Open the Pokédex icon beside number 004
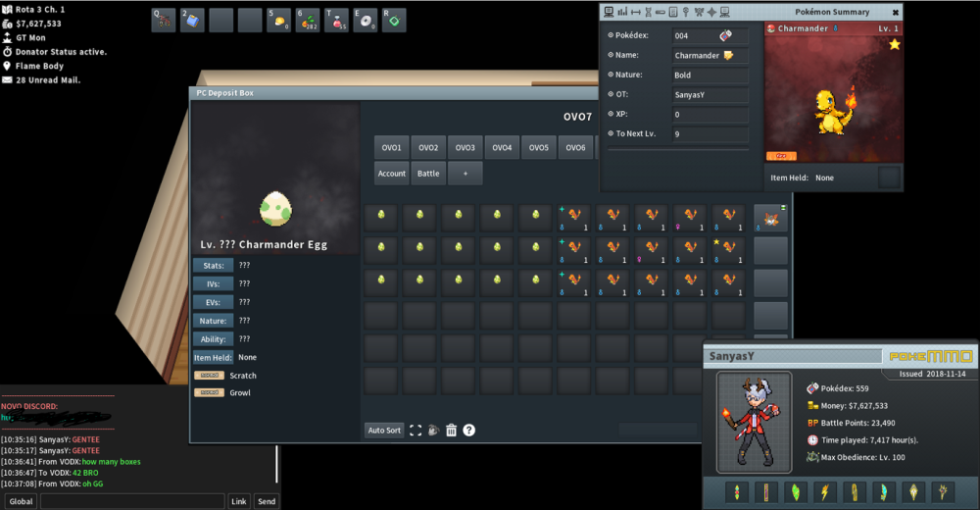The image size is (980, 510). coord(725,35)
